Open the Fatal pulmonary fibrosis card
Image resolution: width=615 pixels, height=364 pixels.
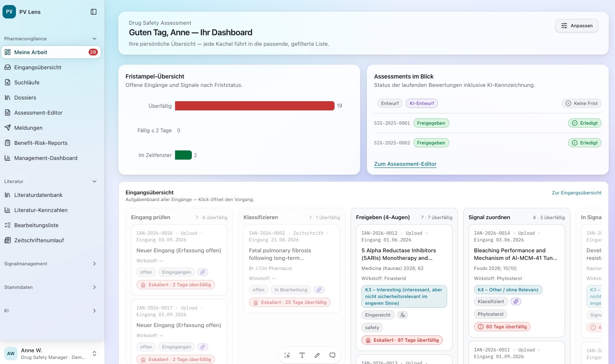coord(291,269)
